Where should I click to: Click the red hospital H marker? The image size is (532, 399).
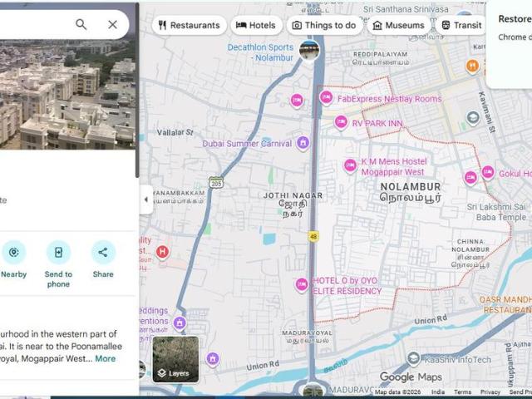[x=163, y=252]
